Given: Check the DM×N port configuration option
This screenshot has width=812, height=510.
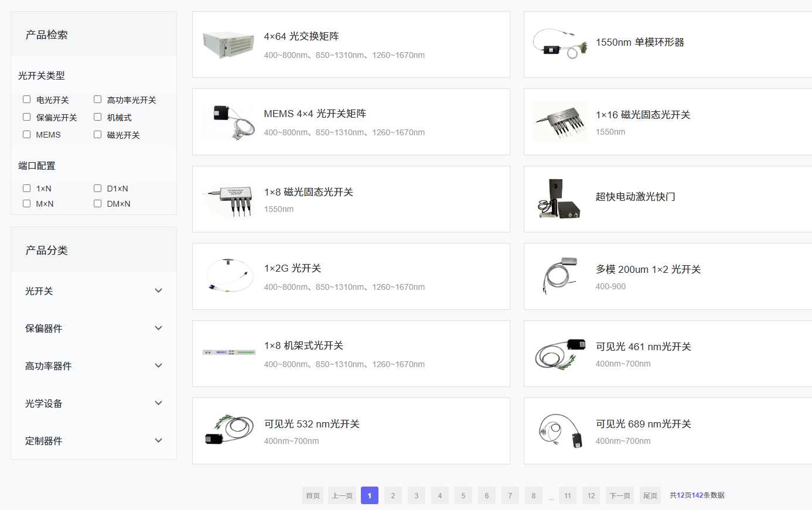Looking at the screenshot, I should (97, 203).
